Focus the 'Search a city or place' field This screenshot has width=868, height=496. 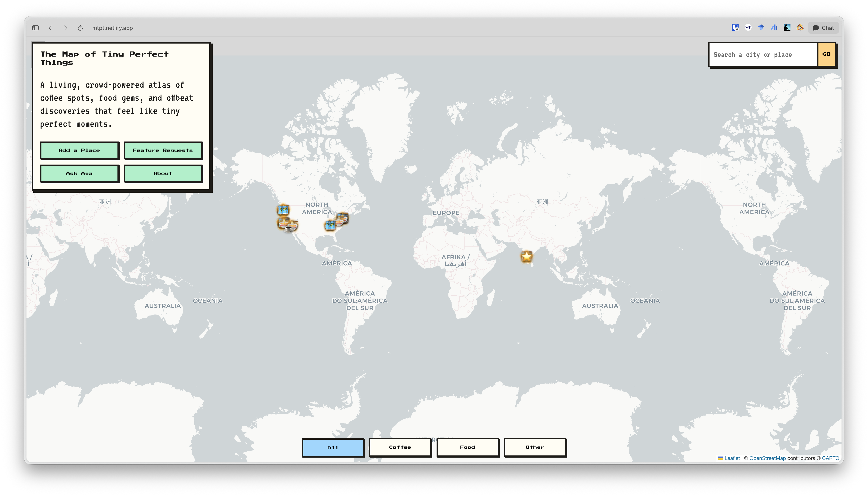763,54
